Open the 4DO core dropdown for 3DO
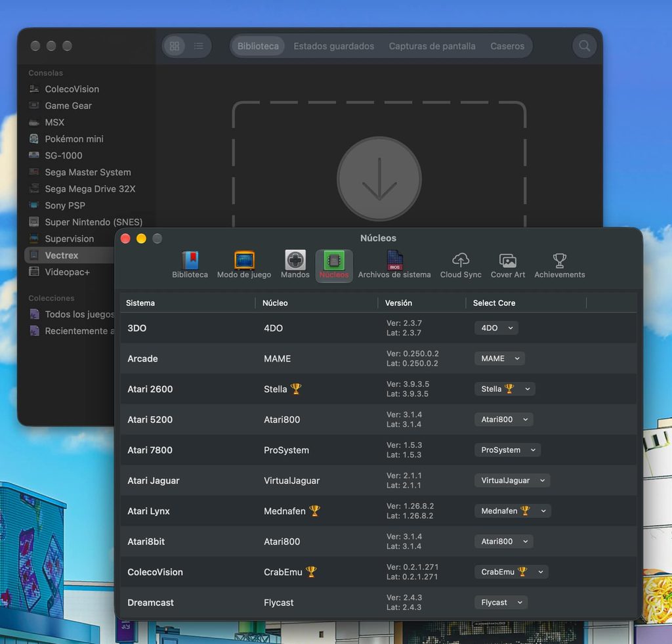Image resolution: width=672 pixels, height=644 pixels. [x=496, y=328]
